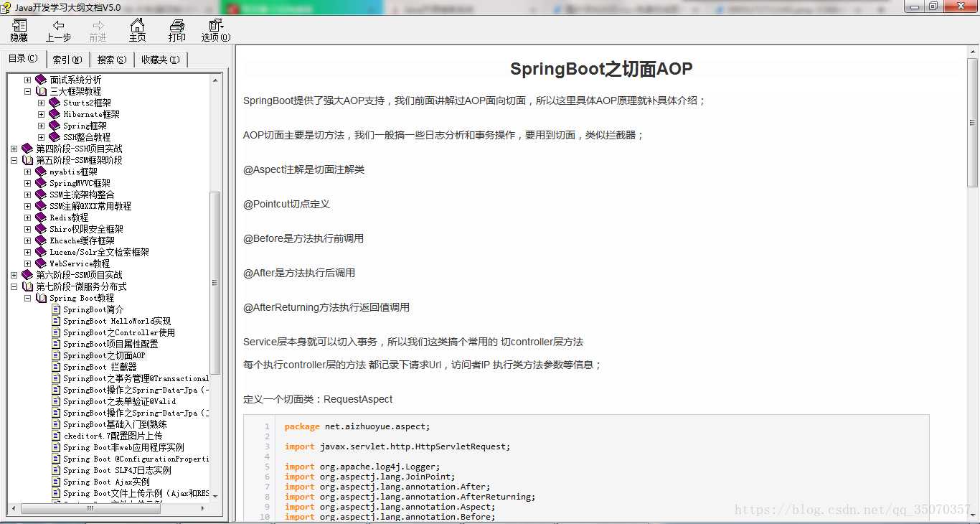
Task: Click the SSM注解@XXX常用教程 book icon
Action: 41,206
